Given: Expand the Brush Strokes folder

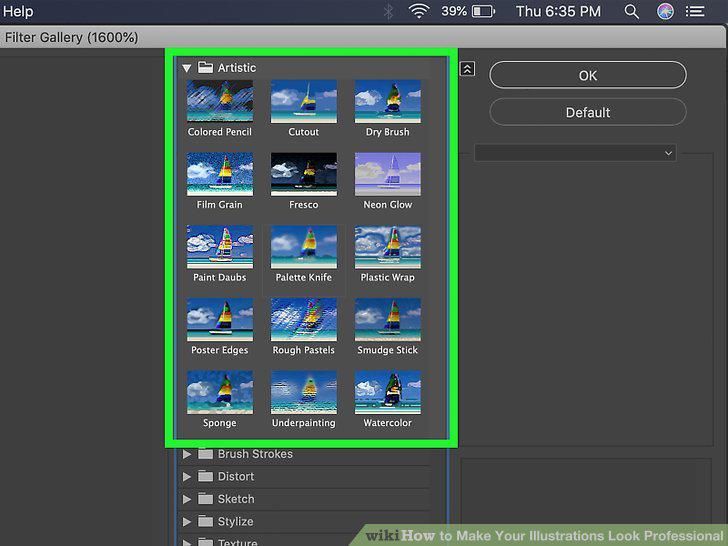Looking at the screenshot, I should (x=187, y=454).
